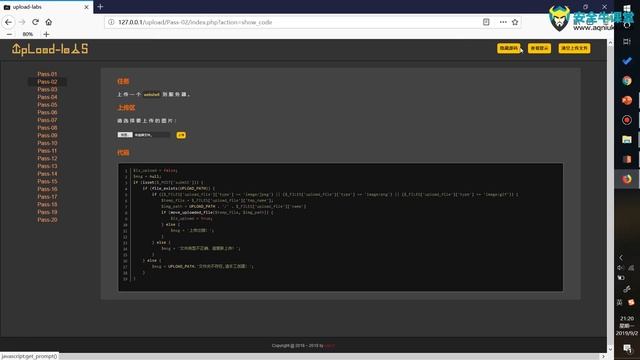Click the browser back arrow
The image size is (640, 360).
coord(9,22)
